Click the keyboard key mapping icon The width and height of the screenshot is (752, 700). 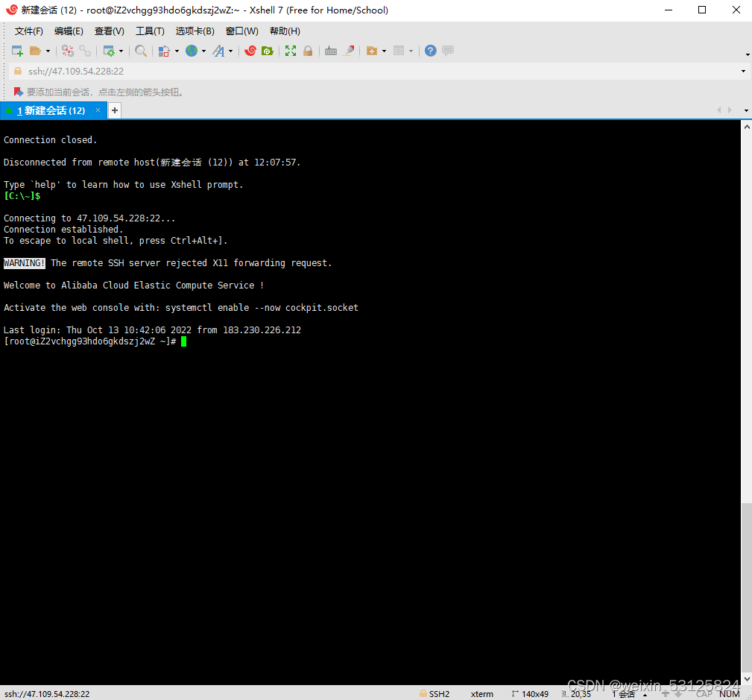[x=331, y=51]
